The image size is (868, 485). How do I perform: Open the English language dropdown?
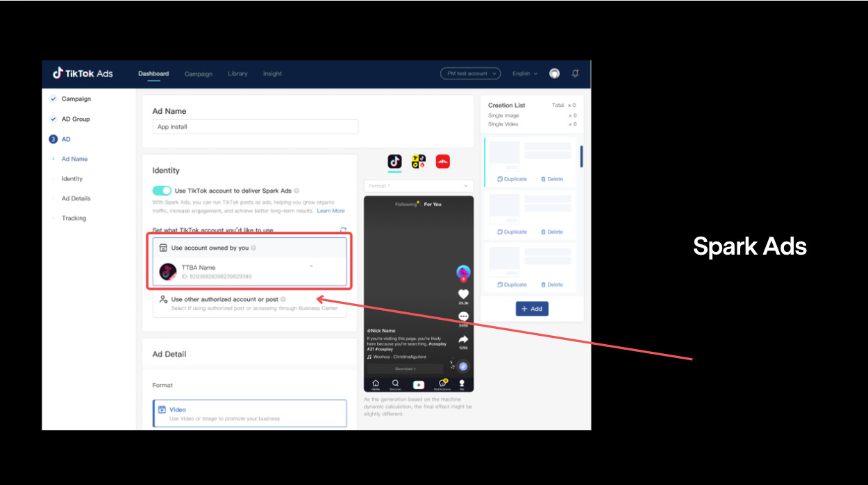tap(525, 74)
